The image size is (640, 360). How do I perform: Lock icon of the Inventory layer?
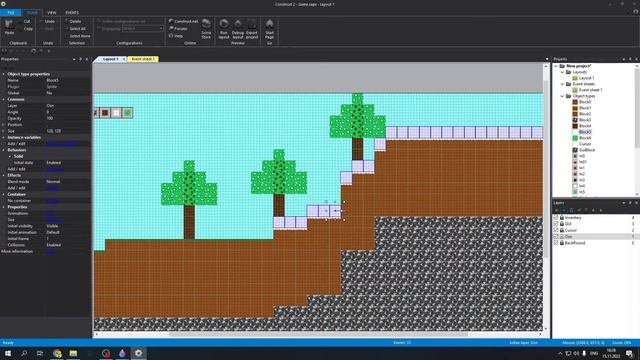[562, 218]
